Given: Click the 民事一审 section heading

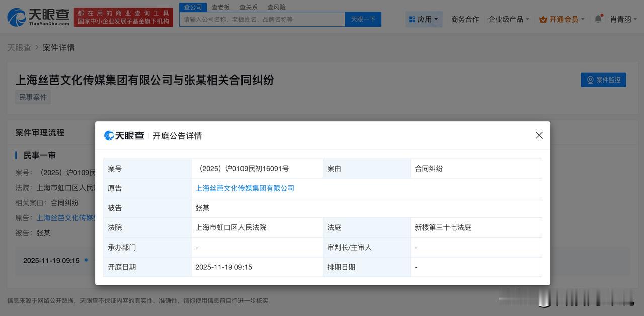Looking at the screenshot, I should point(40,155).
